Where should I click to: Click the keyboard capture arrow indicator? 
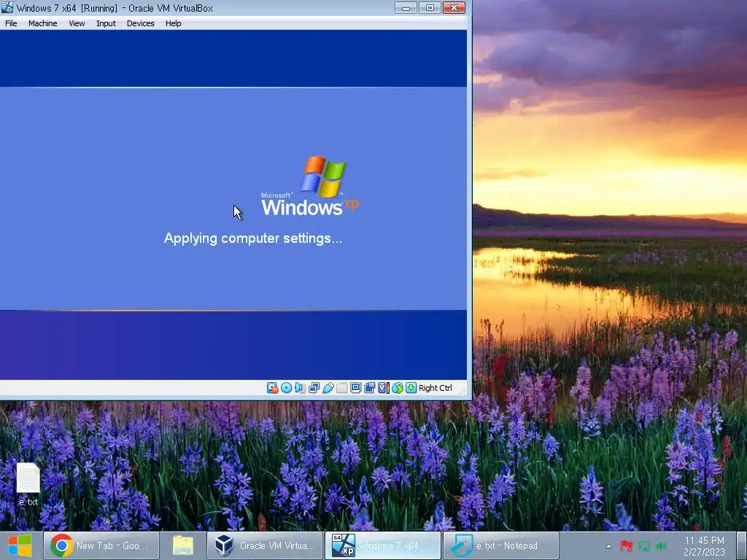click(411, 388)
